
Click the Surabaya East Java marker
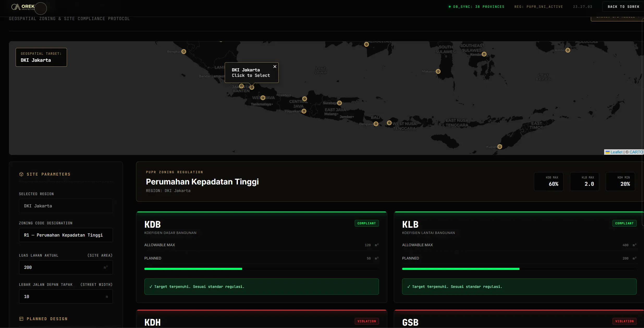[x=339, y=103]
